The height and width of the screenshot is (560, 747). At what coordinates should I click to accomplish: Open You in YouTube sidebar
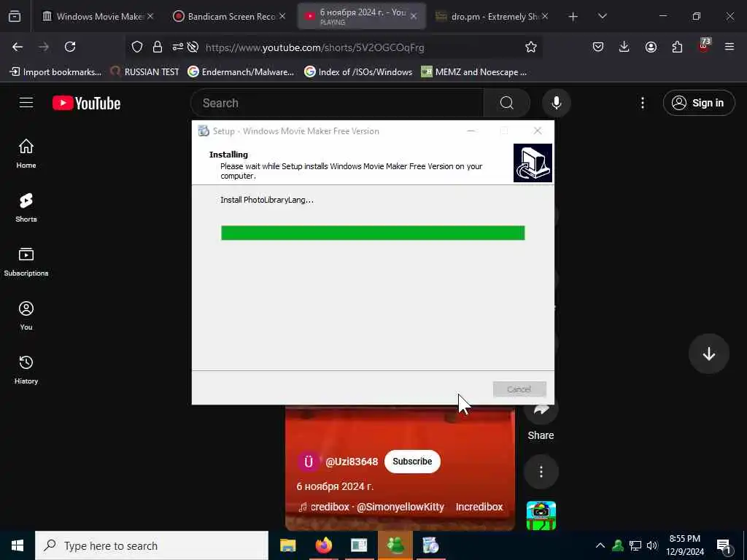pyautogui.click(x=26, y=315)
